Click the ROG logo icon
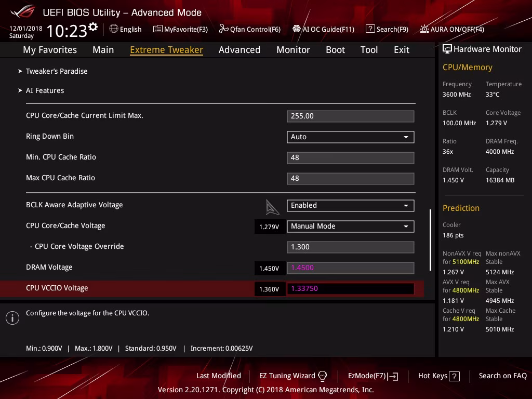 tap(22, 11)
